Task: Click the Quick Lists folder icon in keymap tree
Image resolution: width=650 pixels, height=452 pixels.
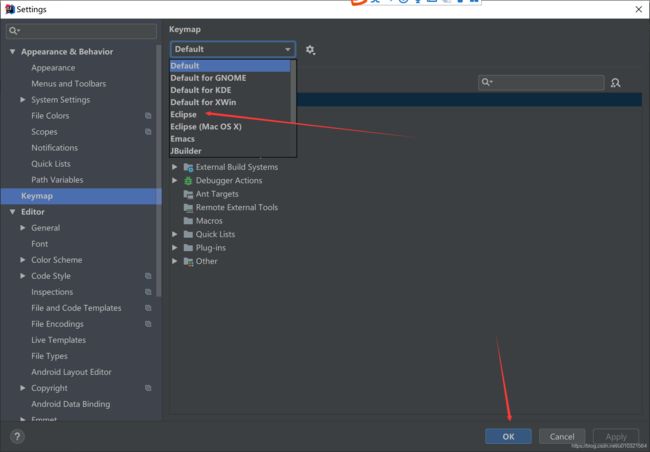Action: coord(188,234)
